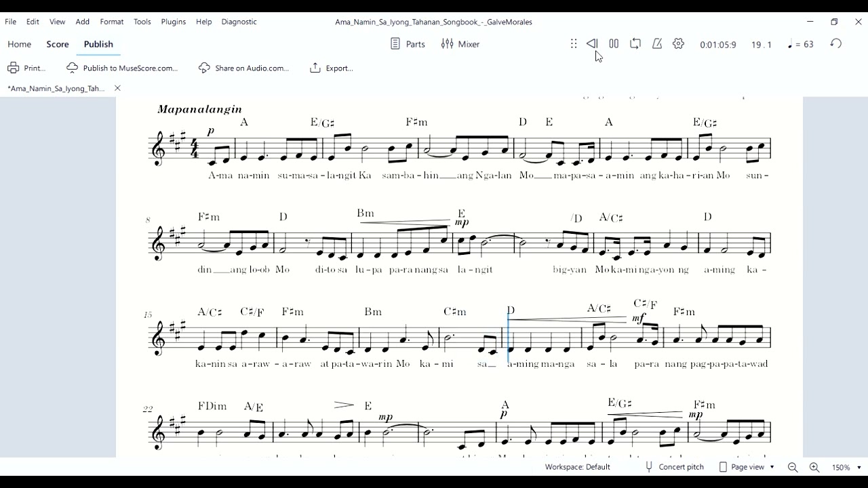Share score on Audio.com
This screenshot has width=868, height=488.
[244, 68]
